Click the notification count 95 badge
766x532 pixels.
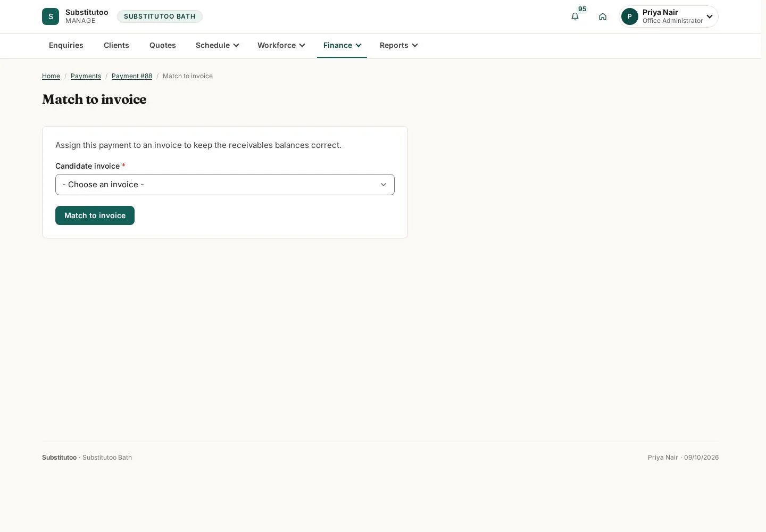pos(582,9)
